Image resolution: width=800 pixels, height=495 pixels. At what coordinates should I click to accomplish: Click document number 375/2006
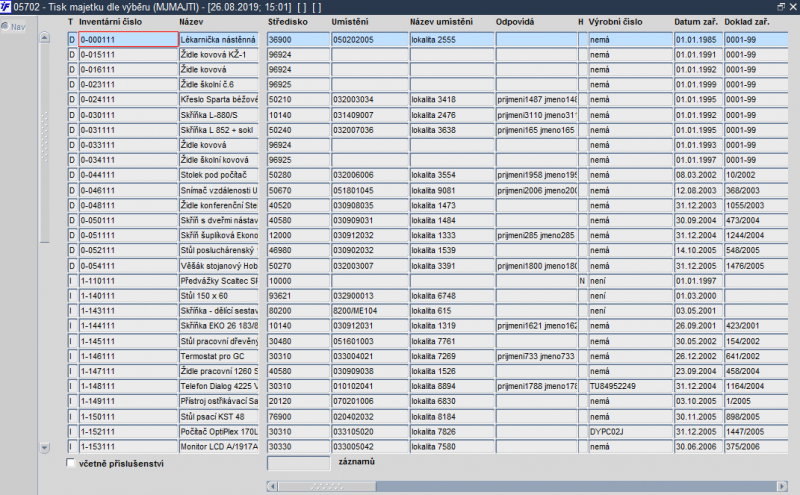point(756,447)
